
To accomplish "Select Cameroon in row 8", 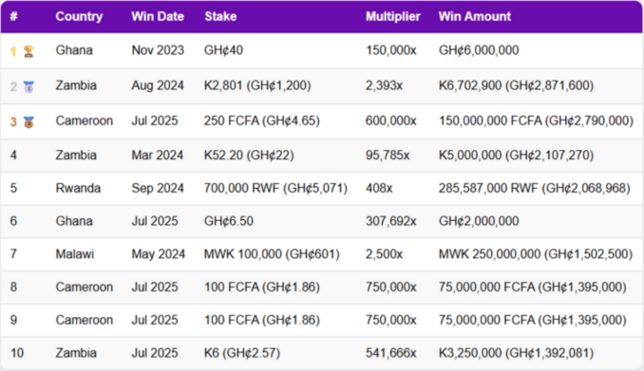I will coord(84,287).
